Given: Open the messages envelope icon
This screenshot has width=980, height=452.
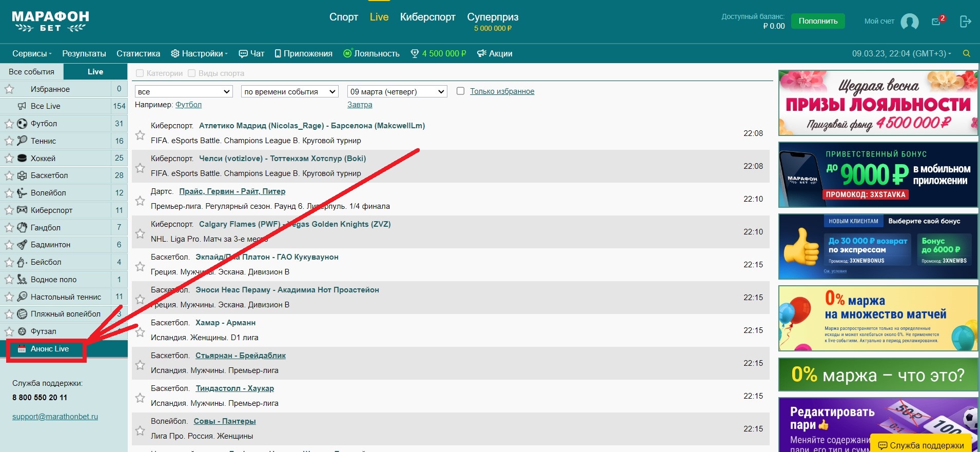Looking at the screenshot, I should click(x=936, y=22).
